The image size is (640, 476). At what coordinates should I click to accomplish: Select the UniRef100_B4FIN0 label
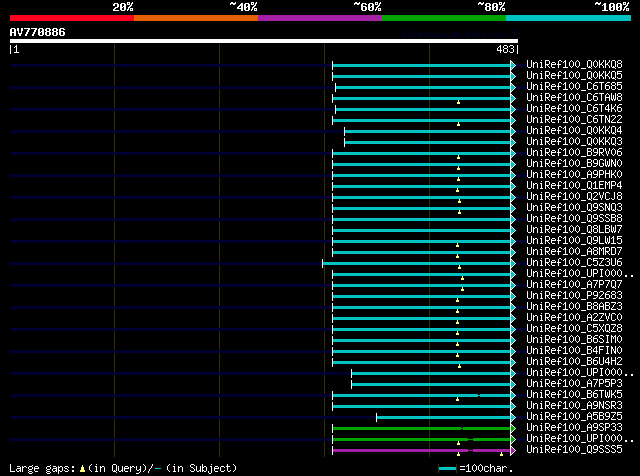click(x=574, y=351)
